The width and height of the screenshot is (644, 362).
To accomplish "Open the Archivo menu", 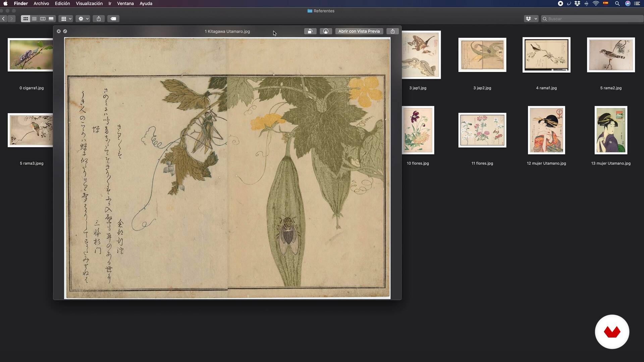I will coord(41,3).
